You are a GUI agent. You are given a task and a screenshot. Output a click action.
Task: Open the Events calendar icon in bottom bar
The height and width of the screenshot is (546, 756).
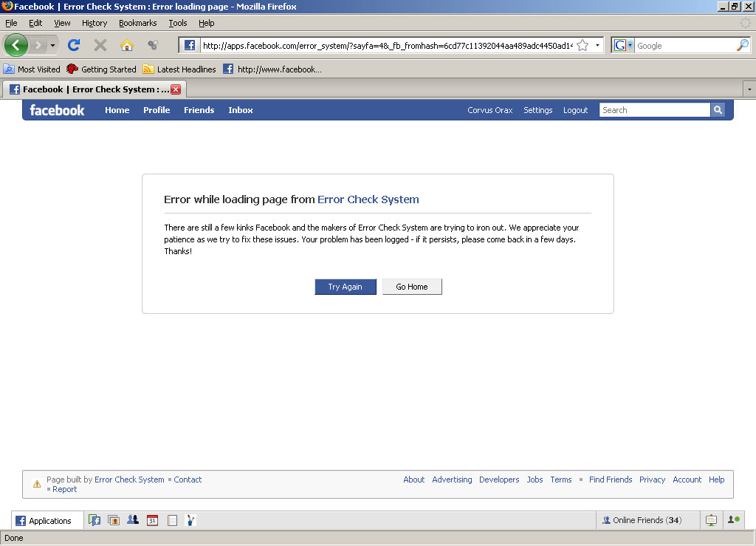(152, 520)
